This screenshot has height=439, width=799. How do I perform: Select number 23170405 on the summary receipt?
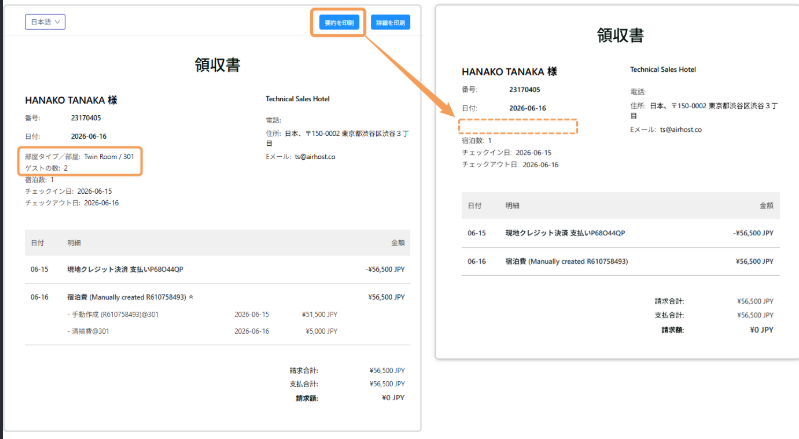coord(524,90)
